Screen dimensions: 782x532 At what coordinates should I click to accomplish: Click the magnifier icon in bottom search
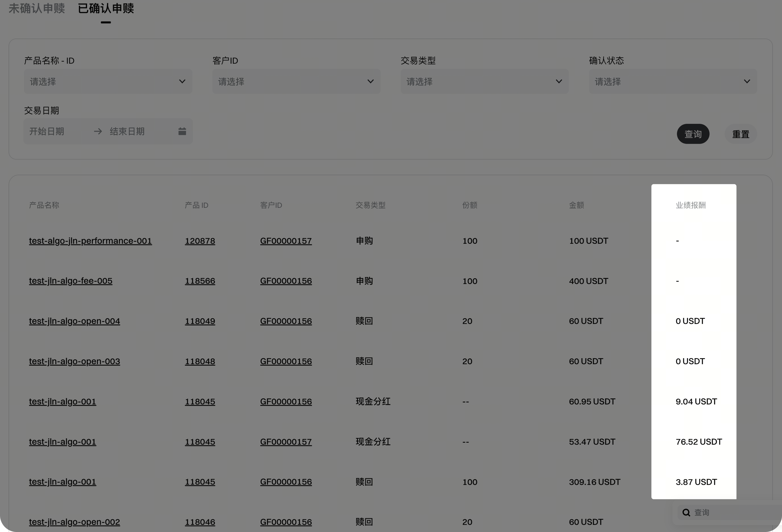[x=686, y=512]
